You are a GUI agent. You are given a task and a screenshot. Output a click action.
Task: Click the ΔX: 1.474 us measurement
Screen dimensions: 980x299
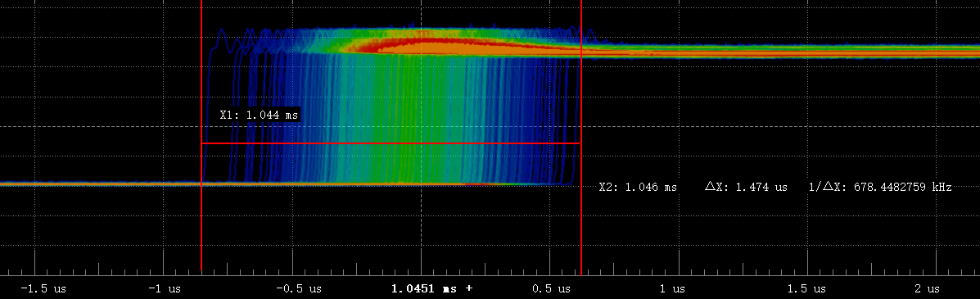(746, 187)
